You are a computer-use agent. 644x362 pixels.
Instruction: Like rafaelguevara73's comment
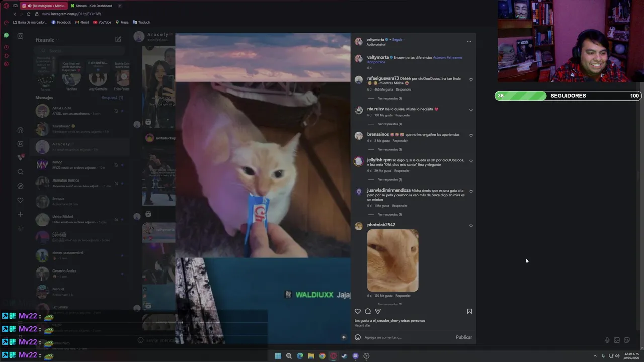pos(471,79)
